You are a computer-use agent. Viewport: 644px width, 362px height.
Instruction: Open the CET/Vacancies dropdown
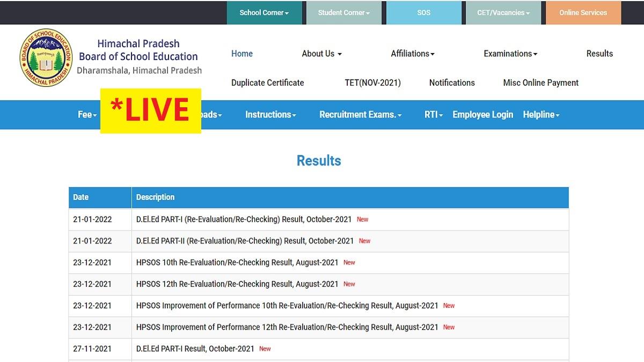point(503,12)
